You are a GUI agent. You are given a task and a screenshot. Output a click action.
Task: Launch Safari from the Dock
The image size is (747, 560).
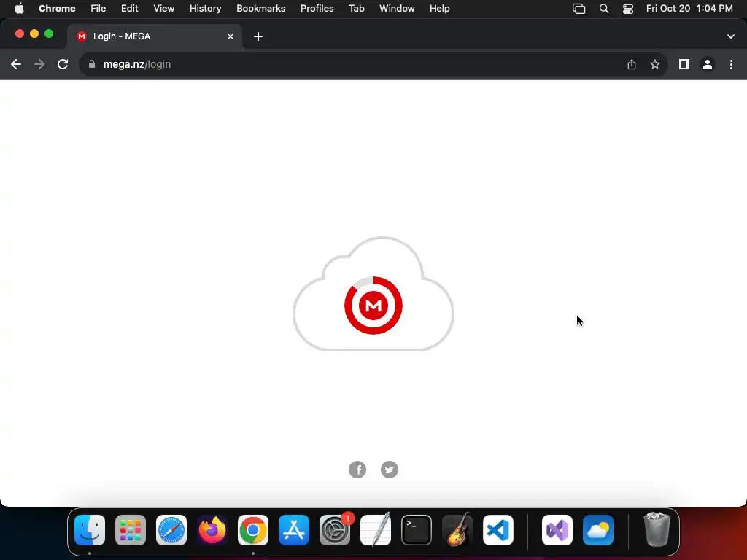(x=171, y=530)
